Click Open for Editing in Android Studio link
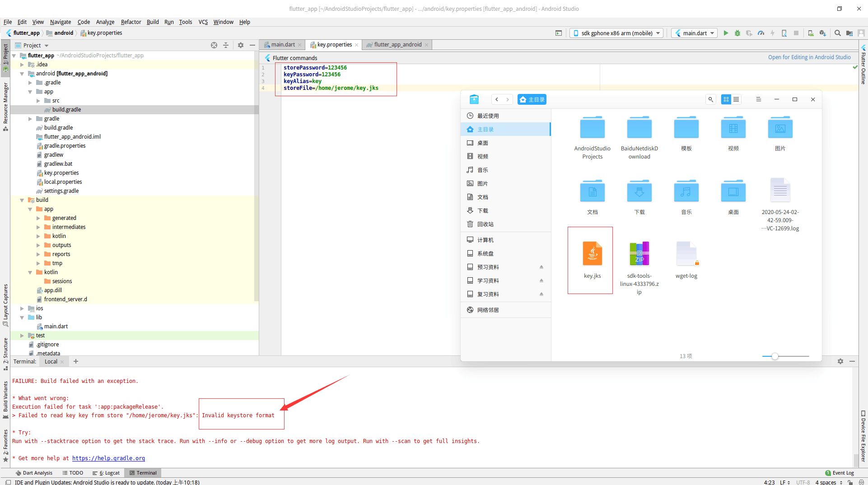The width and height of the screenshot is (868, 485). coord(809,57)
